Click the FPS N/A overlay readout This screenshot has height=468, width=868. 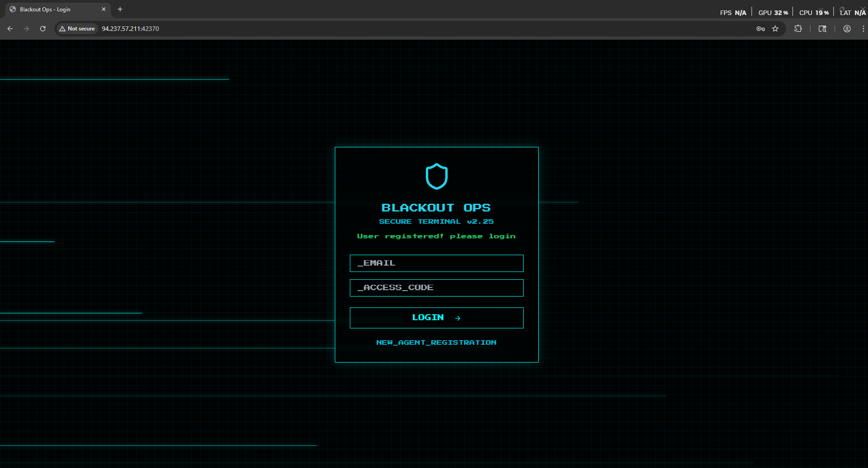733,13
